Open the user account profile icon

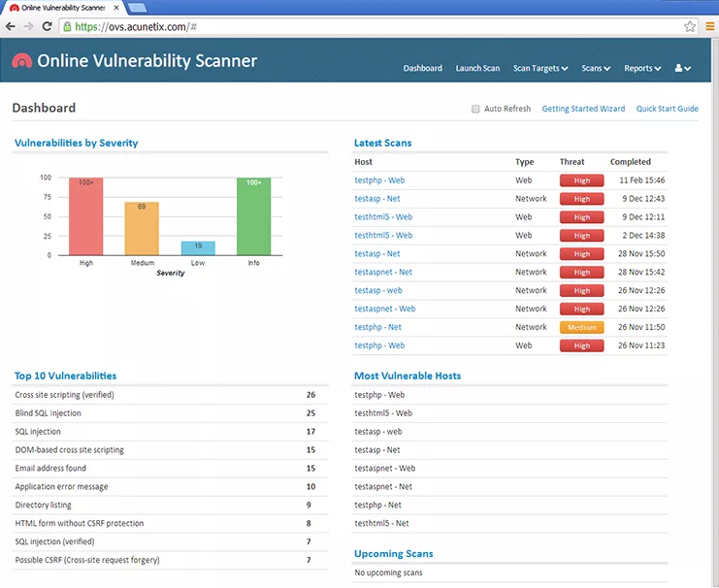click(x=683, y=68)
